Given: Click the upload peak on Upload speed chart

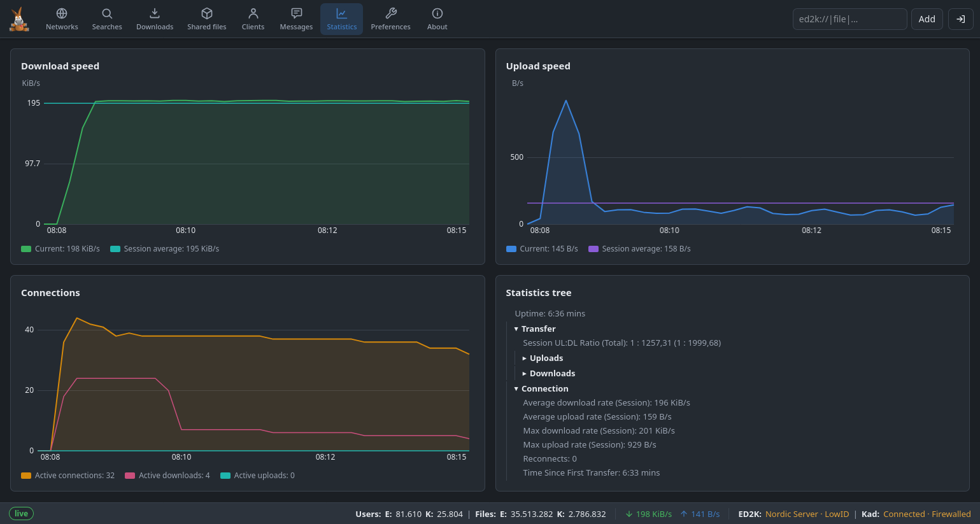Looking at the screenshot, I should tap(566, 101).
